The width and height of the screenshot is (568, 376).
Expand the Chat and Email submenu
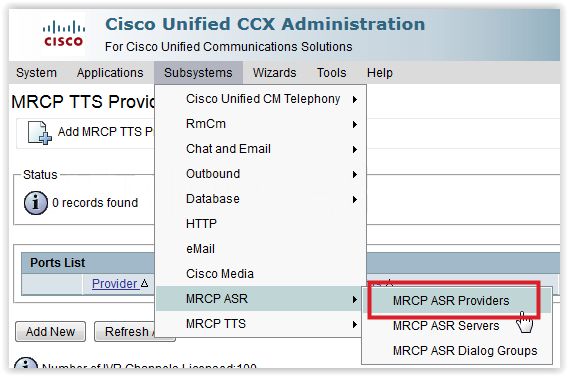coord(261,149)
